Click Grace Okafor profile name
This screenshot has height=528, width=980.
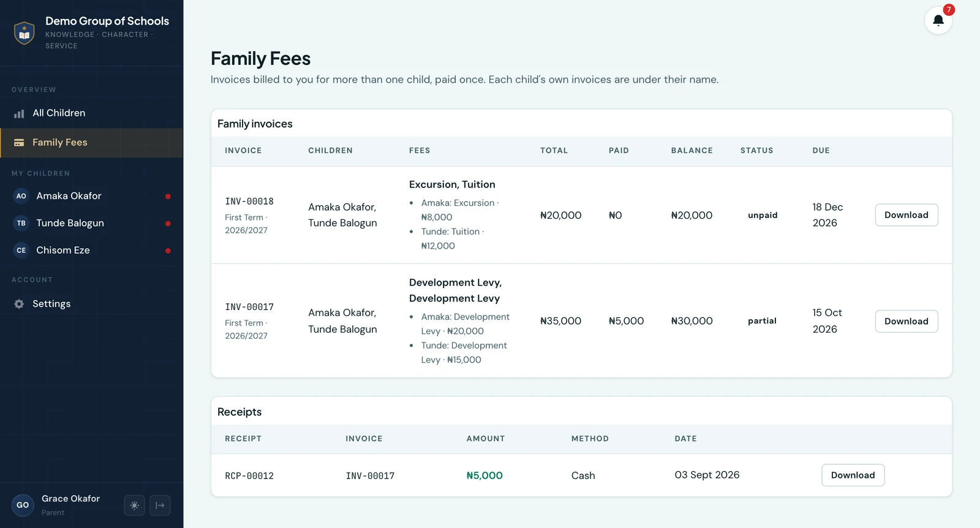point(70,499)
